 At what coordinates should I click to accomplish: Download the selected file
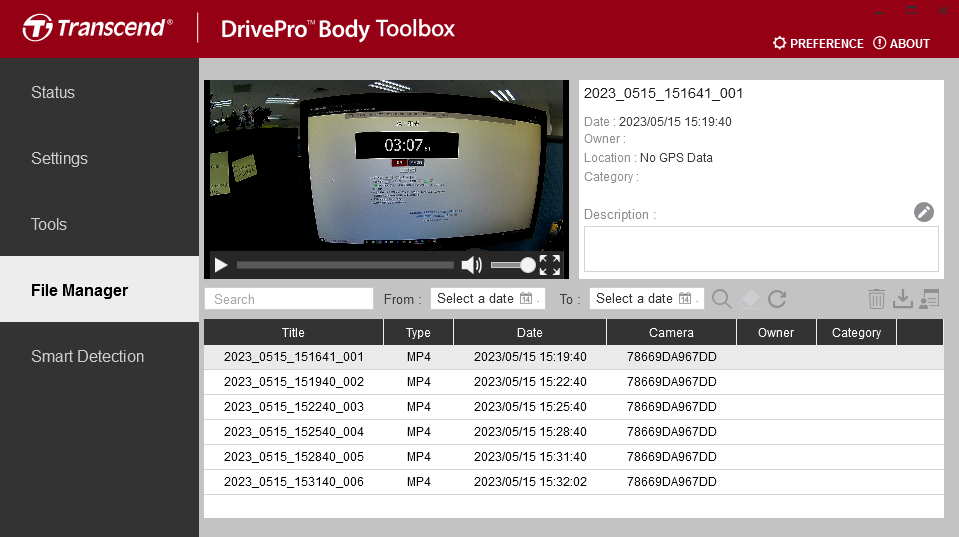[903, 299]
